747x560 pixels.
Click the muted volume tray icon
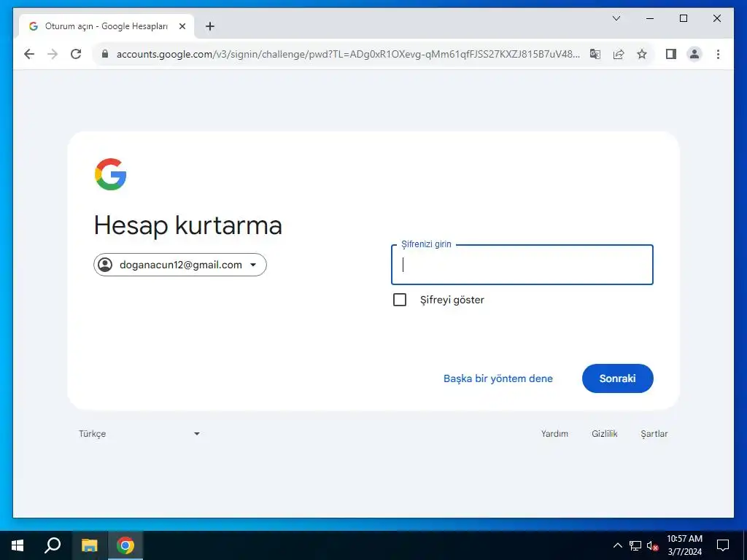click(x=653, y=545)
